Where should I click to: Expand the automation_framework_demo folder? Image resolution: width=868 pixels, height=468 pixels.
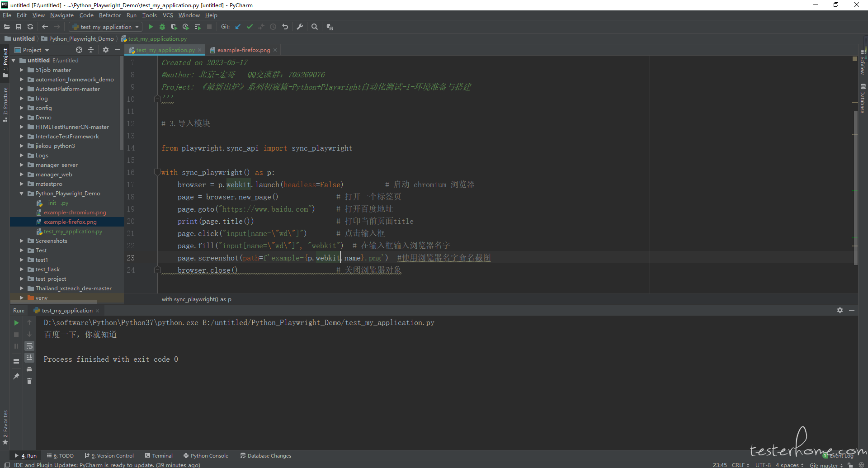pos(21,80)
